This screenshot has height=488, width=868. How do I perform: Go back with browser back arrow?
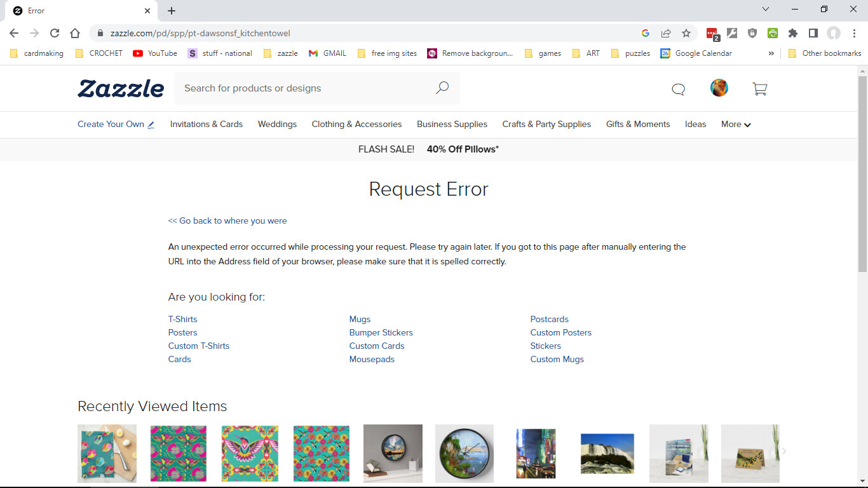tap(14, 33)
